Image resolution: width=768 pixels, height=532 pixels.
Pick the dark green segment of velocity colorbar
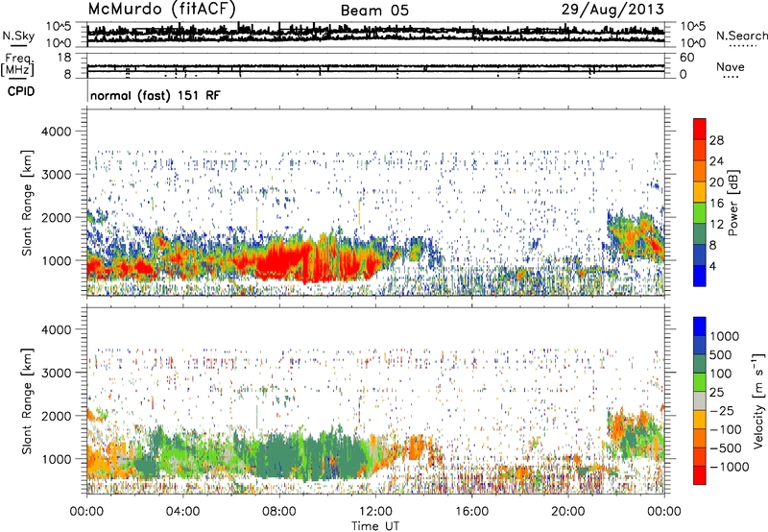point(700,364)
